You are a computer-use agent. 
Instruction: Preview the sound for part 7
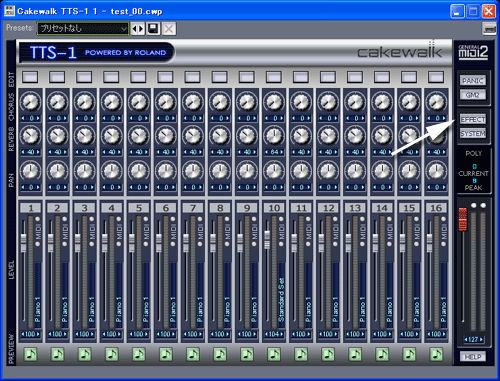[x=193, y=354]
